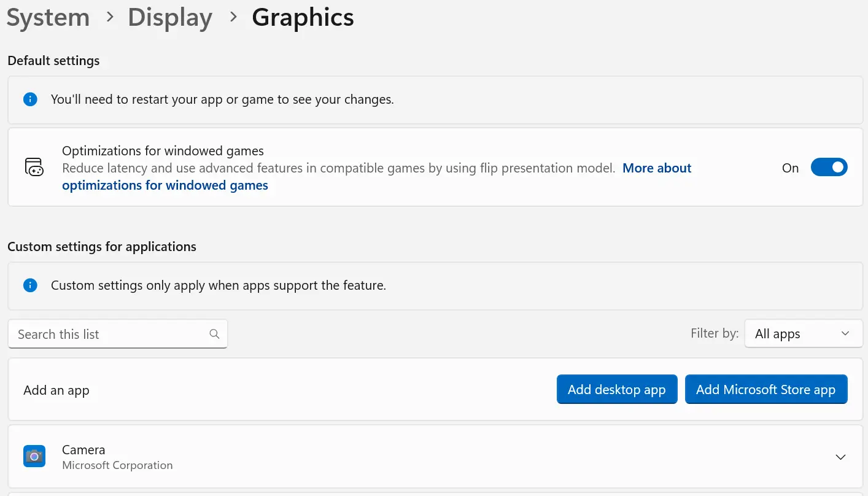Click the windowed games optimization icon
This screenshot has height=496, width=868.
(x=34, y=167)
